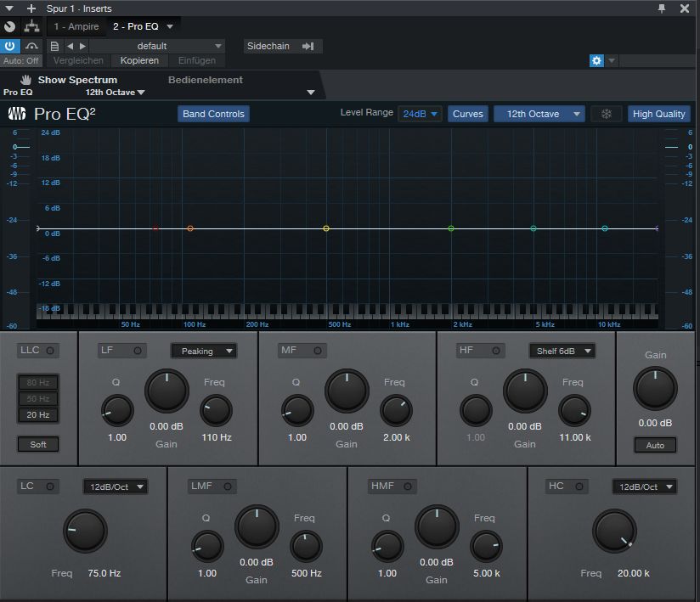
Task: Click the green MF band node on curve
Action: (451, 228)
